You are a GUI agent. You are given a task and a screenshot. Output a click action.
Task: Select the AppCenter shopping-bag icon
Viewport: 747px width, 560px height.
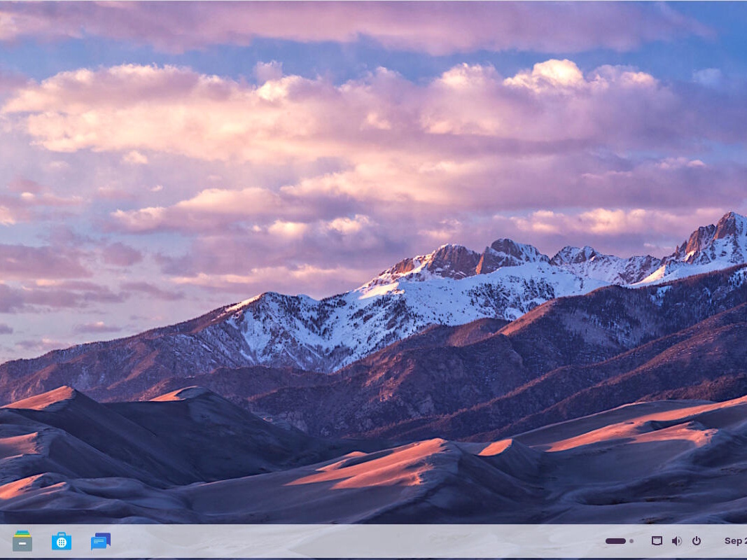62,541
